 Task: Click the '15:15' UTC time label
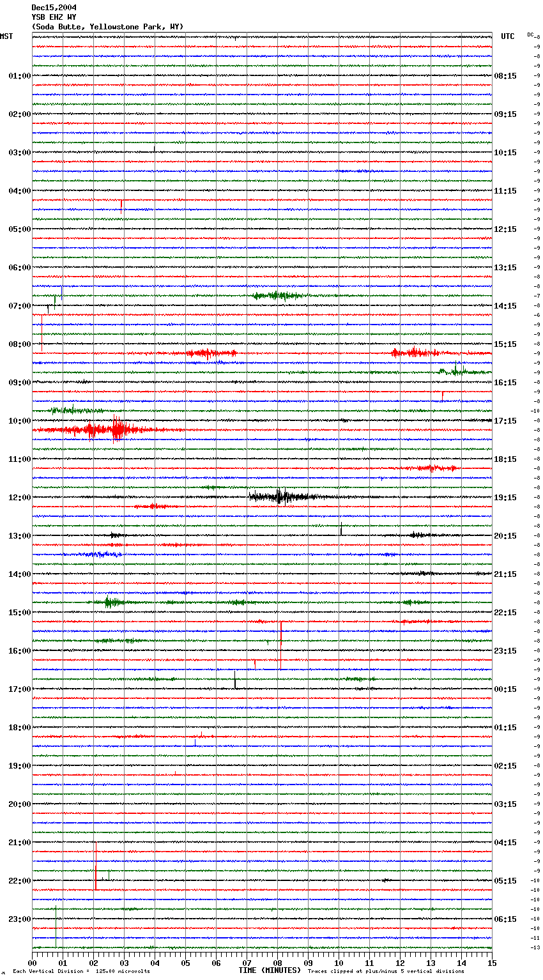[505, 344]
